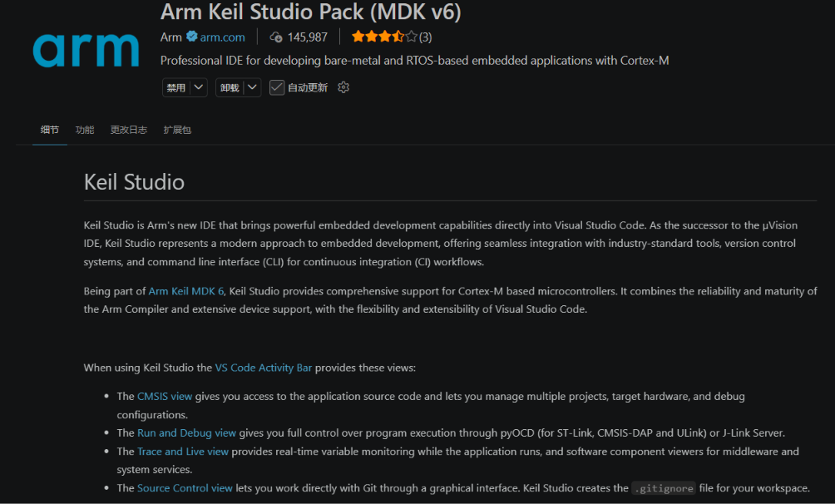Open the arm.com publisher link
835x504 pixels.
click(223, 37)
